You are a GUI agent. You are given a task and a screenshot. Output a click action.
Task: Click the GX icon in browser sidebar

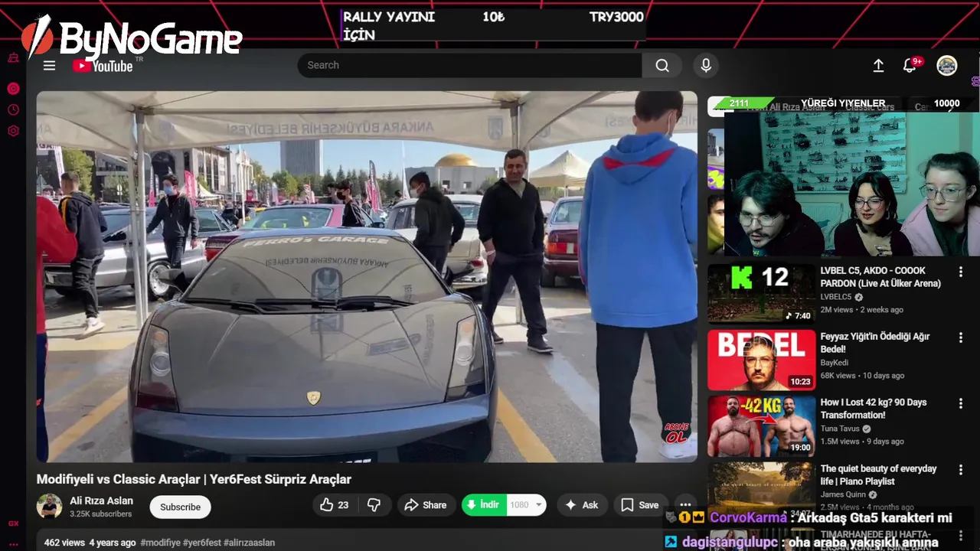pyautogui.click(x=13, y=523)
